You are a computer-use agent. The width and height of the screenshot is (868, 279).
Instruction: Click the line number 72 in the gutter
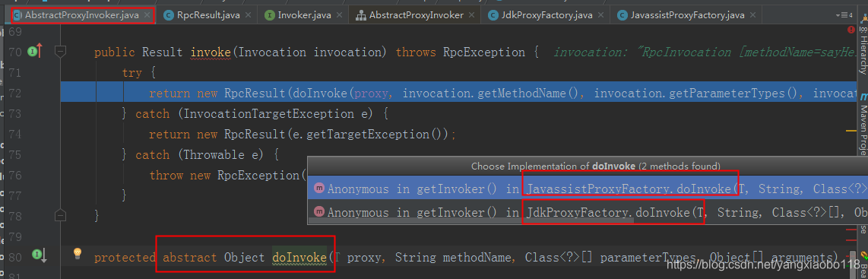click(15, 93)
